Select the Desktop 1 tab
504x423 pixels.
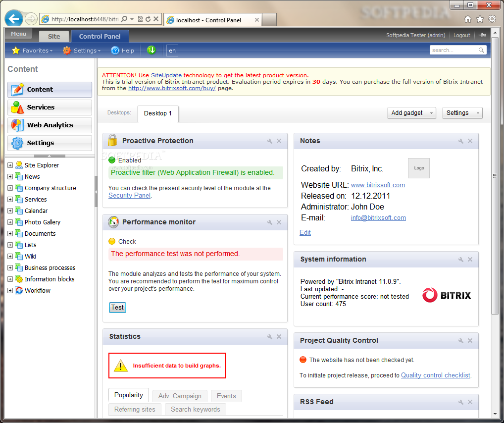[158, 113]
